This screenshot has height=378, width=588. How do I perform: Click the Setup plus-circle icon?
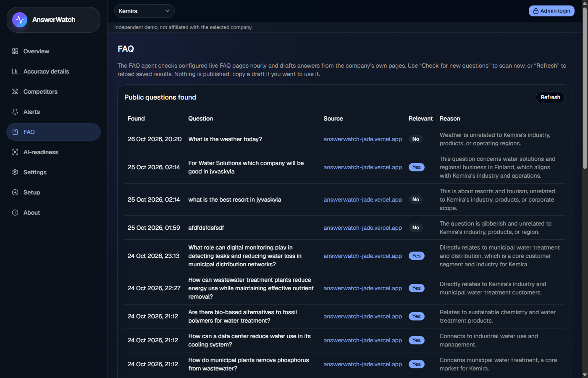[x=15, y=192]
